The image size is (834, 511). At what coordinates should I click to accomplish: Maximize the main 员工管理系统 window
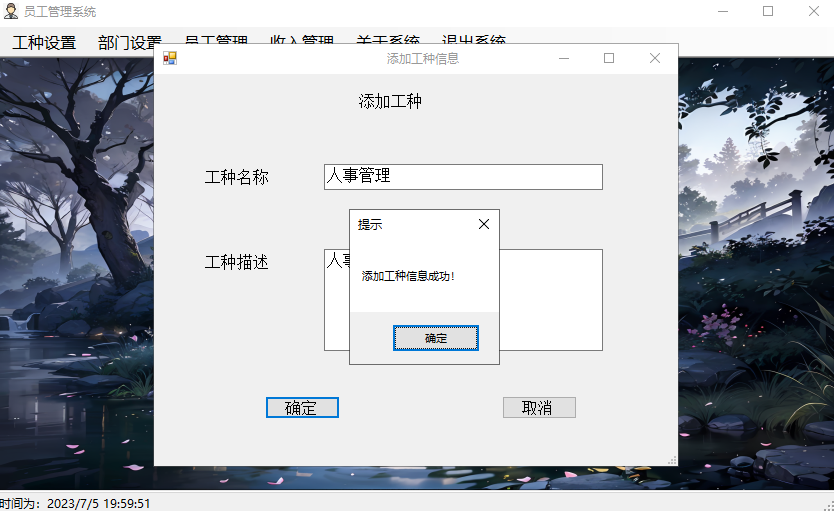pyautogui.click(x=768, y=12)
